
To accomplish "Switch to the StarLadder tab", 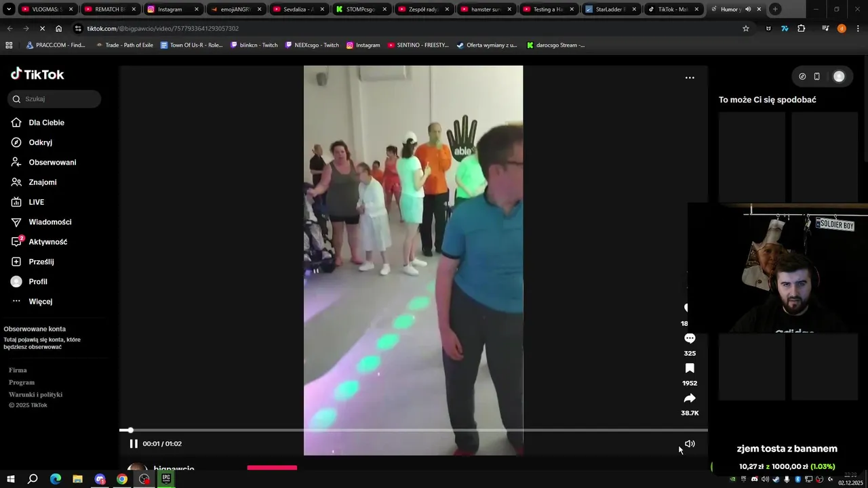I will tap(610, 9).
